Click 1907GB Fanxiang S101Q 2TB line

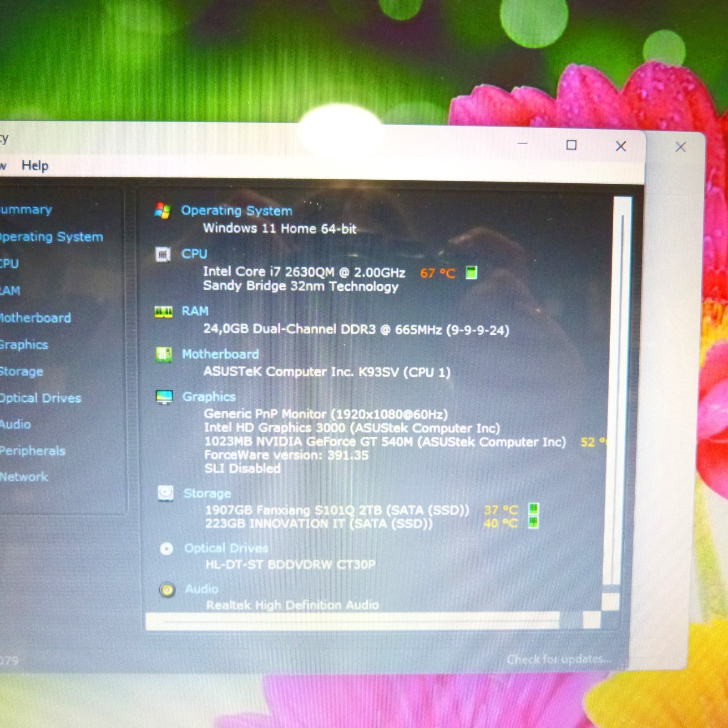click(337, 510)
